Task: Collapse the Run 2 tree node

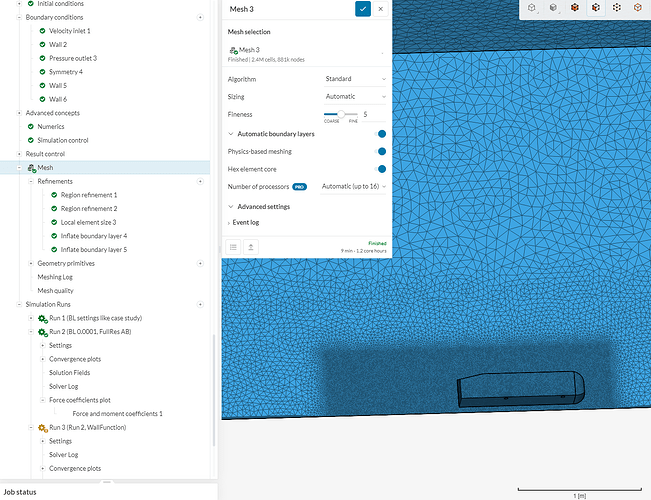Action: [x=31, y=332]
